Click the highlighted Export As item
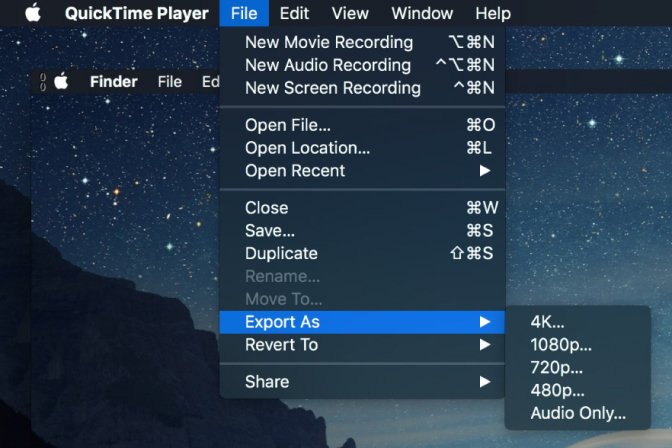The height and width of the screenshot is (448, 672). pyautogui.click(x=363, y=322)
